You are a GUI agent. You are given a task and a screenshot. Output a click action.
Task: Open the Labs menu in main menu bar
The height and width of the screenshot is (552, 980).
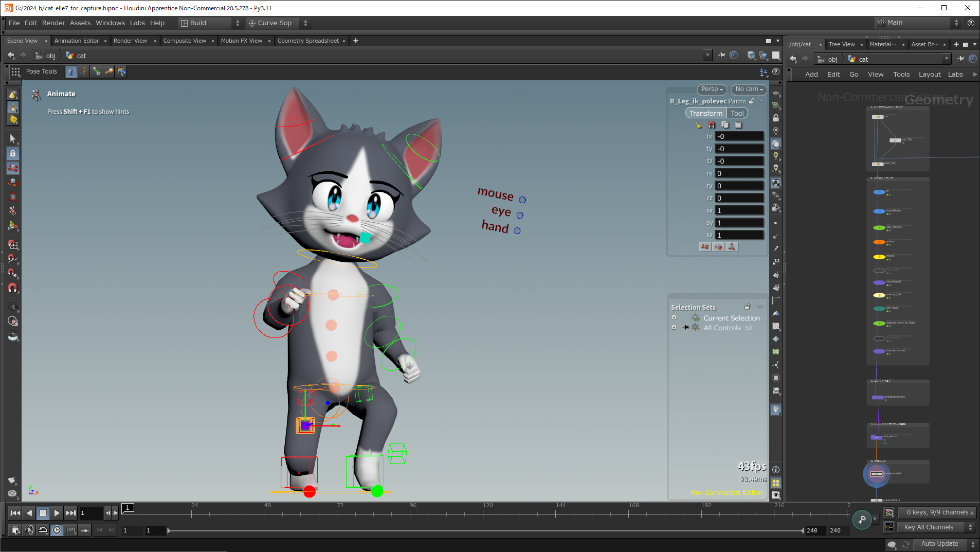click(x=137, y=23)
